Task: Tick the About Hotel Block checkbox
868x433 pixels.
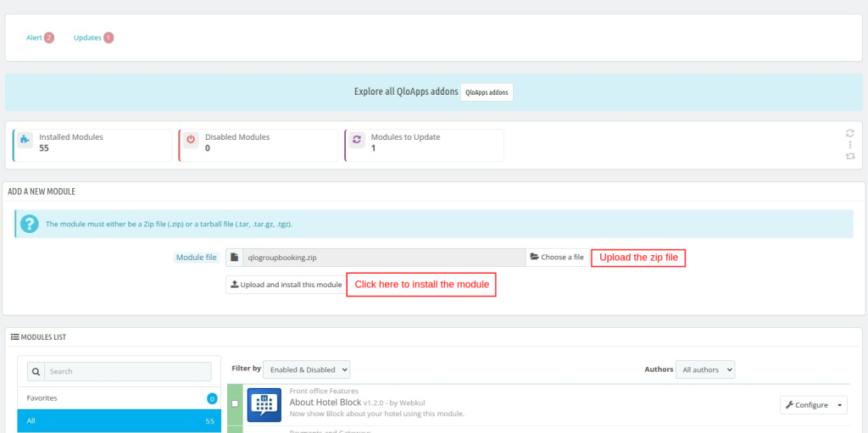Action: tap(235, 403)
